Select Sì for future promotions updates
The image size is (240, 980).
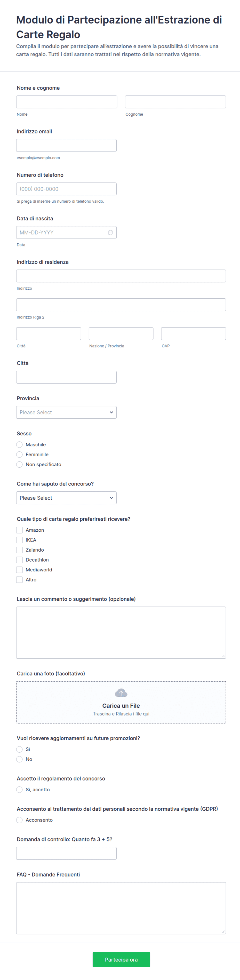point(19,749)
